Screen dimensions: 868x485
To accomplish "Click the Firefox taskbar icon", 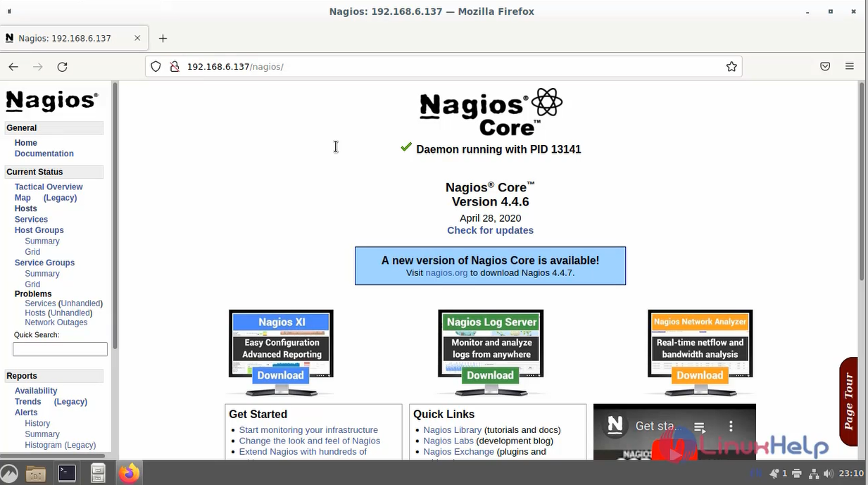I will [x=129, y=473].
